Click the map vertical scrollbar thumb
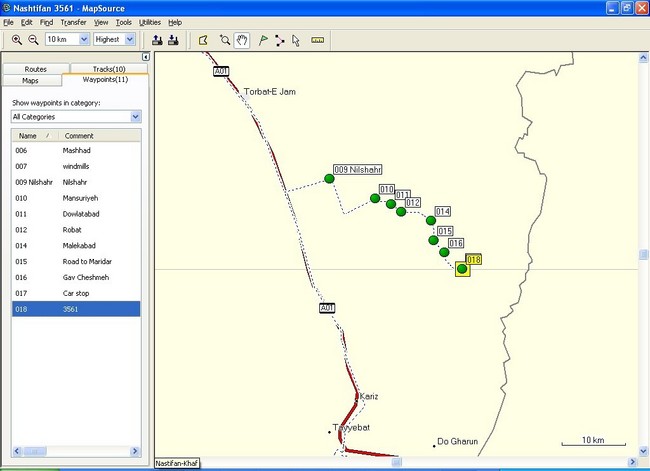Screen dimensions: 650x471 [643, 254]
